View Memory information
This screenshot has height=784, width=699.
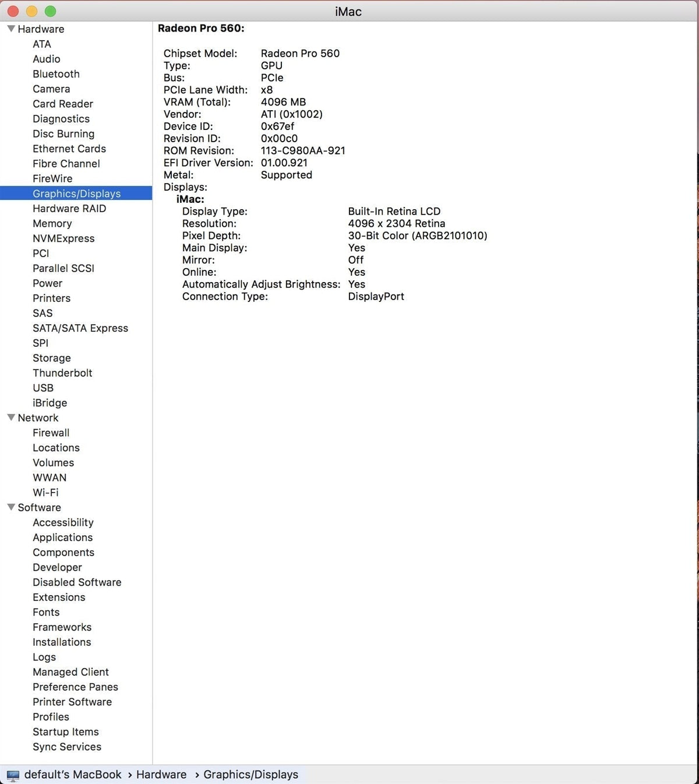point(52,223)
